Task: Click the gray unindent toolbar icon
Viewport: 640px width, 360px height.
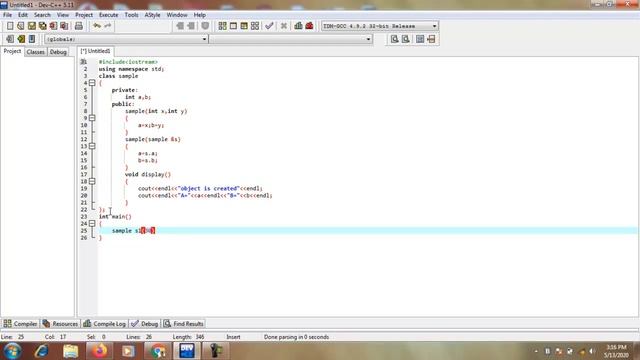Action: pyautogui.click(x=180, y=26)
